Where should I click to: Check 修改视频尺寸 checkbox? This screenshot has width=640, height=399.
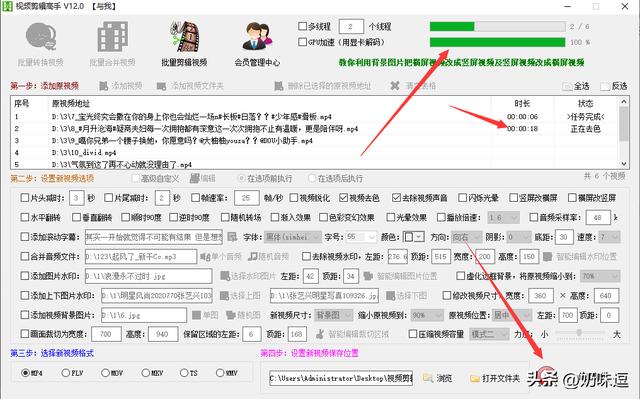pyautogui.click(x=447, y=295)
